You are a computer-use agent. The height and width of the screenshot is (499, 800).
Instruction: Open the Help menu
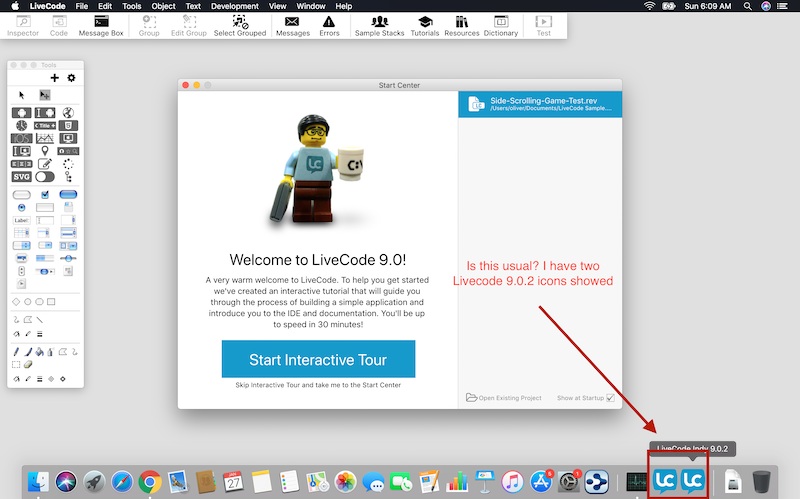coord(343,6)
